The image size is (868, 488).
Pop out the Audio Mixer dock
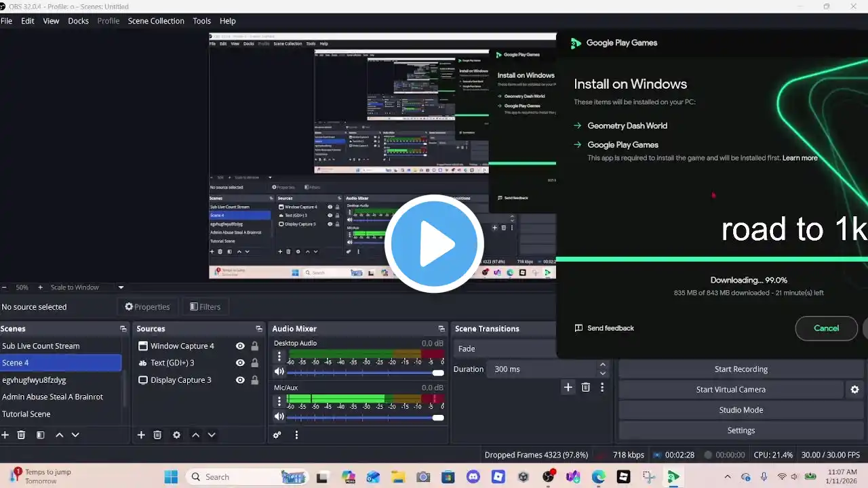coord(441,329)
